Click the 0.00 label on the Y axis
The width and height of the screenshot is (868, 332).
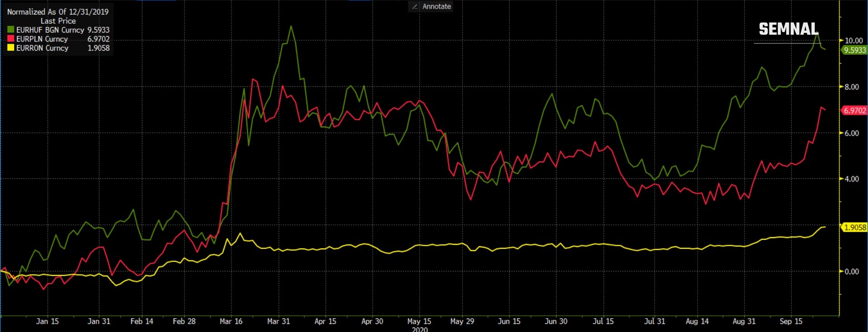coord(852,271)
